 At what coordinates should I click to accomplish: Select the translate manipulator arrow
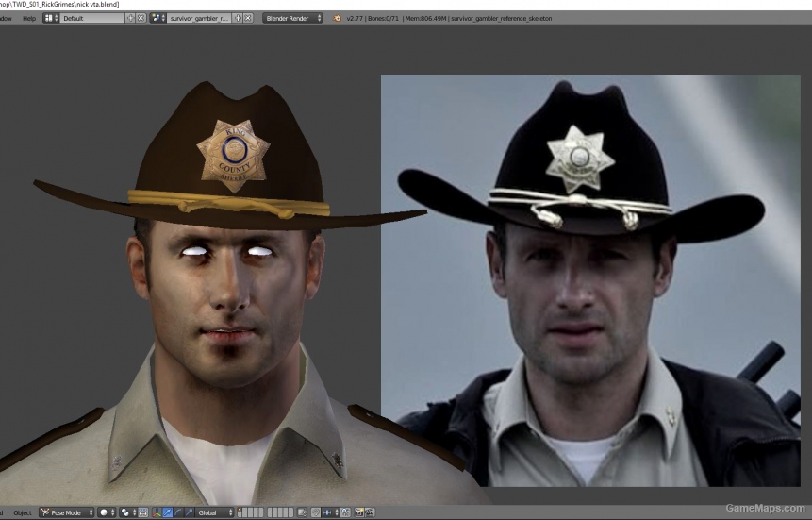pyautogui.click(x=167, y=512)
